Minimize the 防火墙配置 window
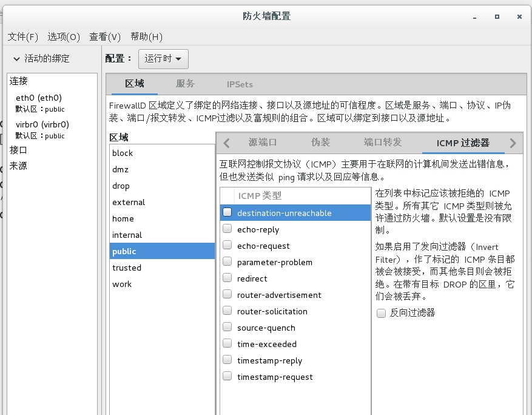This screenshot has width=532, height=415. coord(474,16)
